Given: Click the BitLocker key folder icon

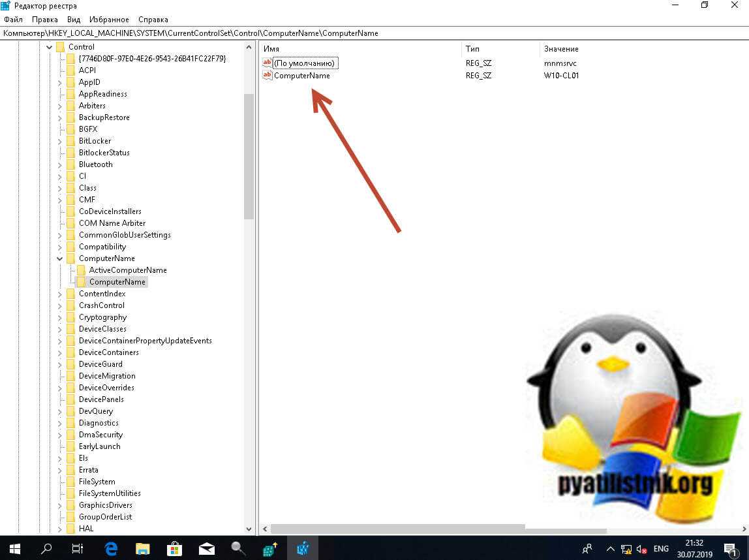Looking at the screenshot, I should (x=70, y=141).
